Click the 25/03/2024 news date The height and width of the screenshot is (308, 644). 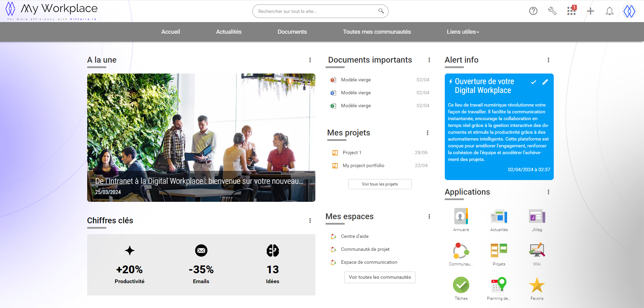(108, 192)
